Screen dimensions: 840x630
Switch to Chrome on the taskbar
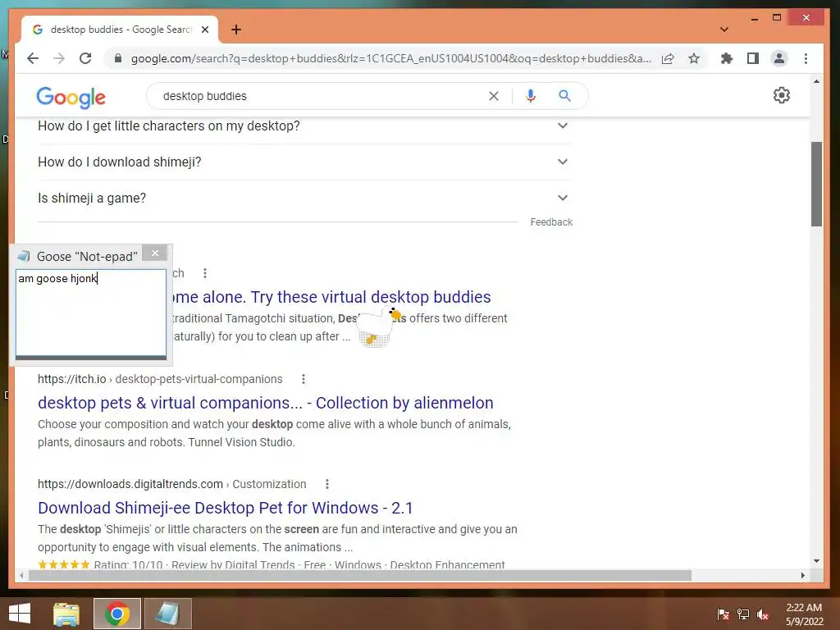[x=117, y=614]
